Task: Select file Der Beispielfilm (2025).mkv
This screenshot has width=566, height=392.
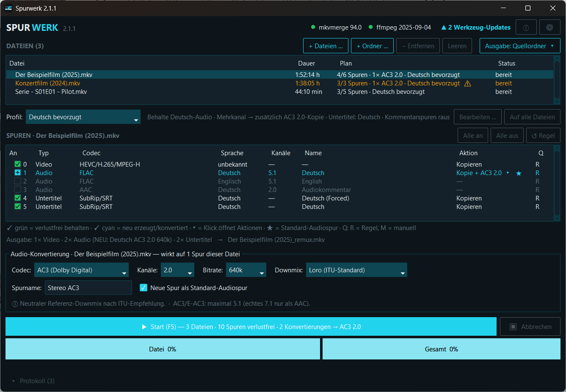Action: 280,75
